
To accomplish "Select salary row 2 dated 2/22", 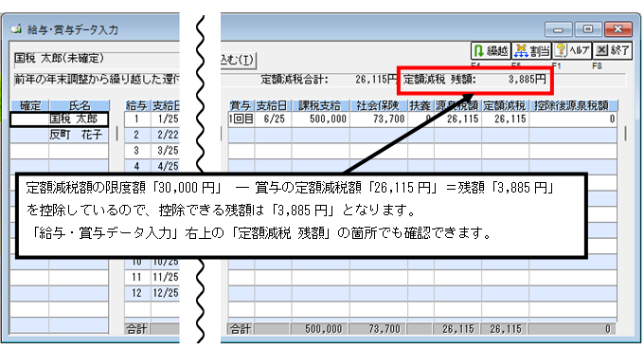I will (152, 135).
